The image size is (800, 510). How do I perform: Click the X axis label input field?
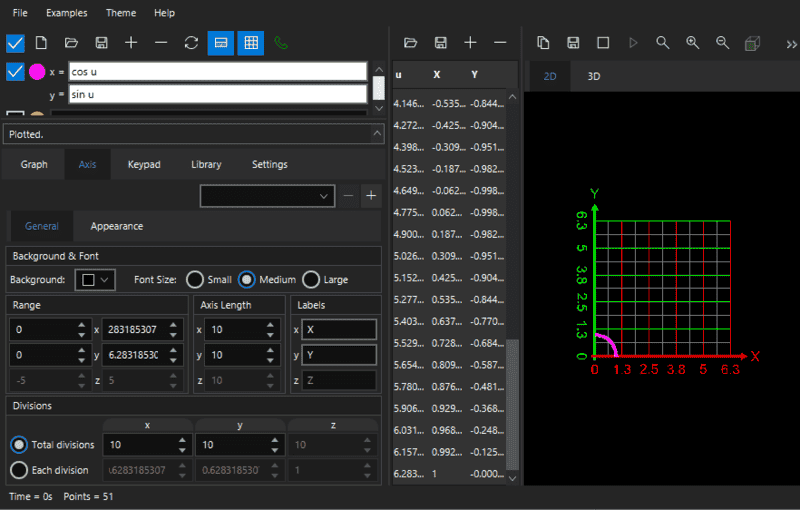[x=339, y=329]
